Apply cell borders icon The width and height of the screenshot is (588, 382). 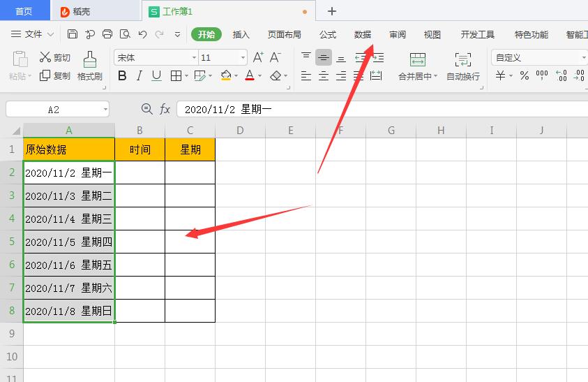click(x=176, y=76)
